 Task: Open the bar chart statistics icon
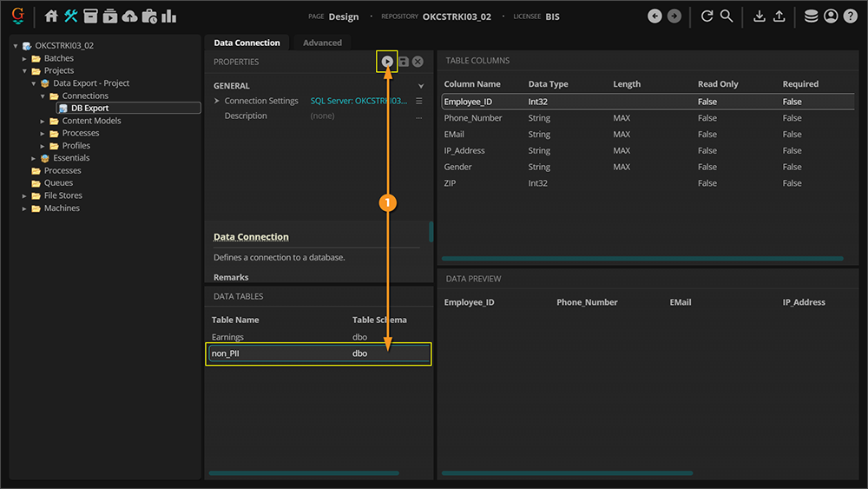pos(169,16)
